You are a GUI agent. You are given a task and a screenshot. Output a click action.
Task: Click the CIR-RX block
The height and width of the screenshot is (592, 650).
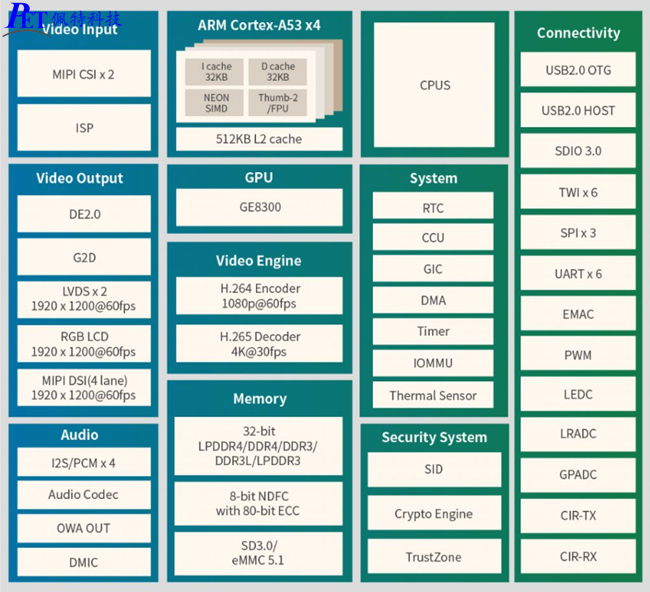[578, 556]
